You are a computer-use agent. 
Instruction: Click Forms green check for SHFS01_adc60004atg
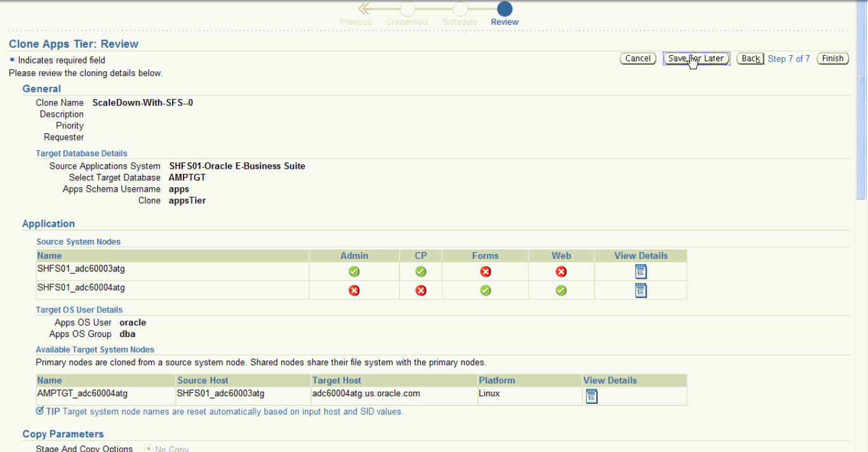485,290
